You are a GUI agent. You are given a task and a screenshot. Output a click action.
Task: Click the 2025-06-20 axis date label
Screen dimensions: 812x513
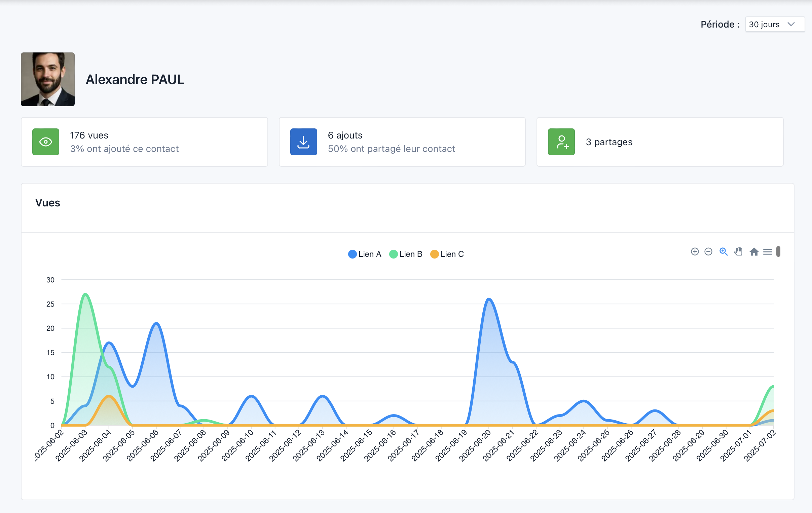pyautogui.click(x=476, y=445)
